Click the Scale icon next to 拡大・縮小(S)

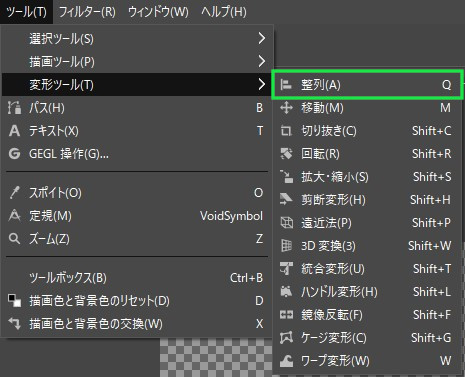coord(286,177)
